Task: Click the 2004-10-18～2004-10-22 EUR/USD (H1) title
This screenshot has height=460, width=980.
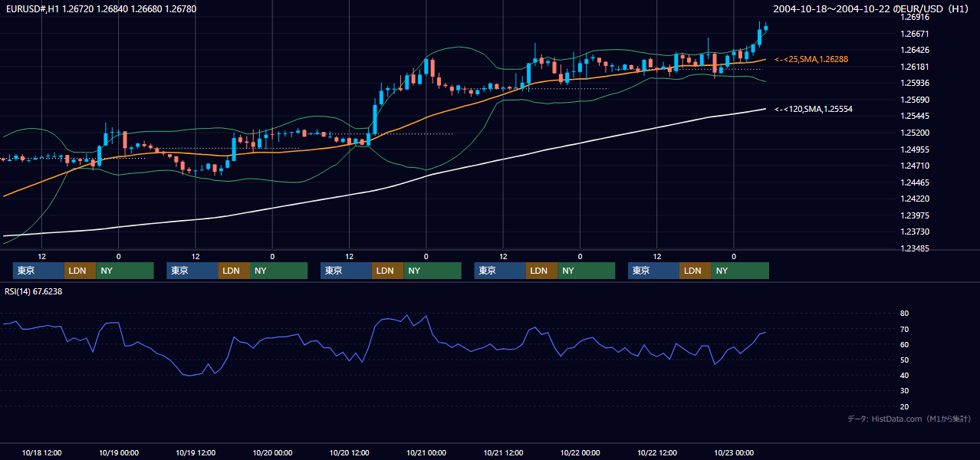Action: (x=872, y=8)
